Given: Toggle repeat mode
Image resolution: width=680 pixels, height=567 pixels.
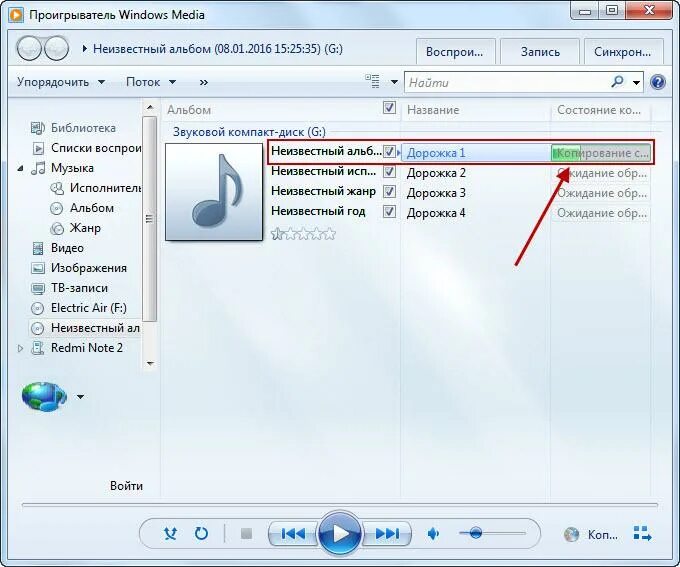Looking at the screenshot, I should point(201,533).
